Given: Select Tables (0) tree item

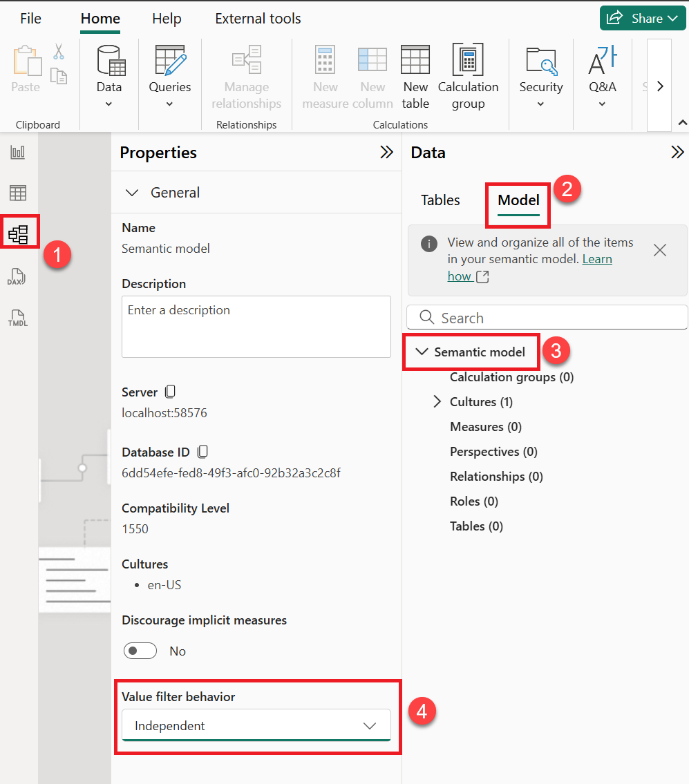Looking at the screenshot, I should 476,526.
